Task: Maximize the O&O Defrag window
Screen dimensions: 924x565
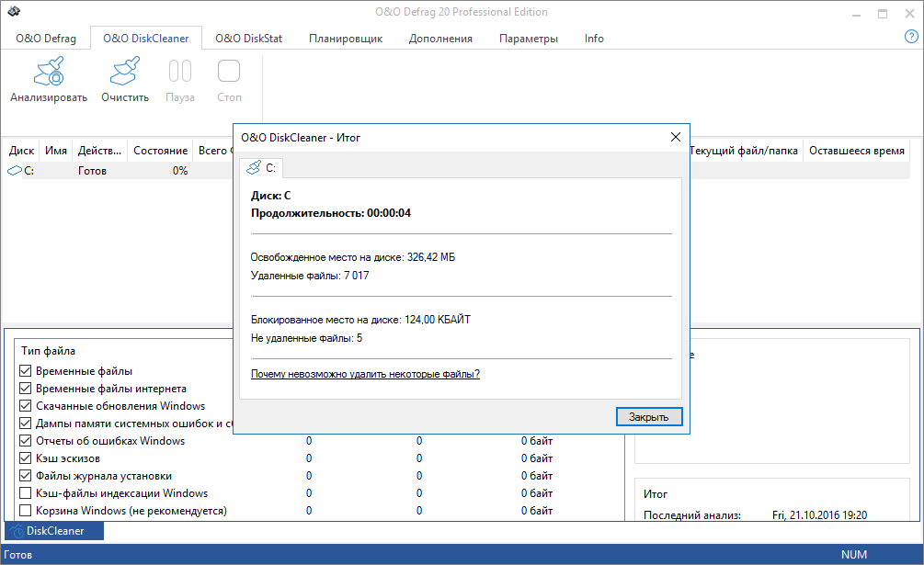Action: [882, 14]
